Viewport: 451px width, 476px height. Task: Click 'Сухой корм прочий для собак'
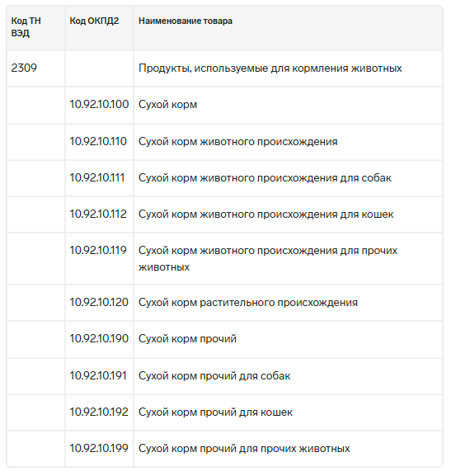(x=214, y=376)
